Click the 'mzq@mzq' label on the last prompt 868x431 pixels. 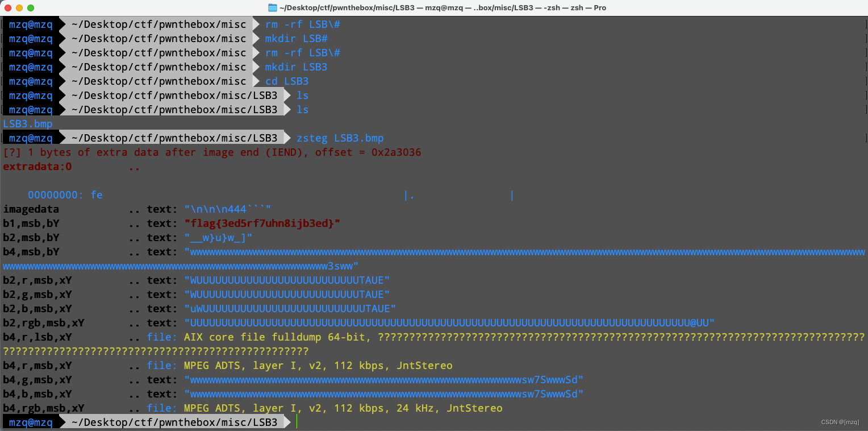(31, 422)
